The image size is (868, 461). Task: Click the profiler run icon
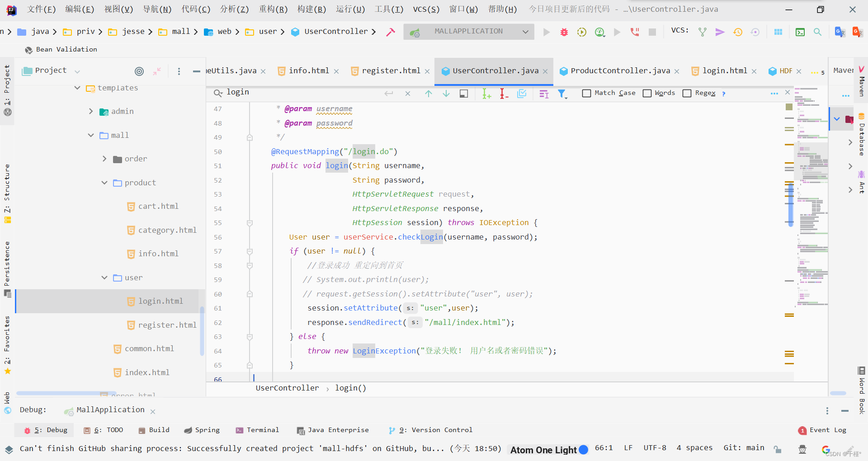tap(600, 32)
